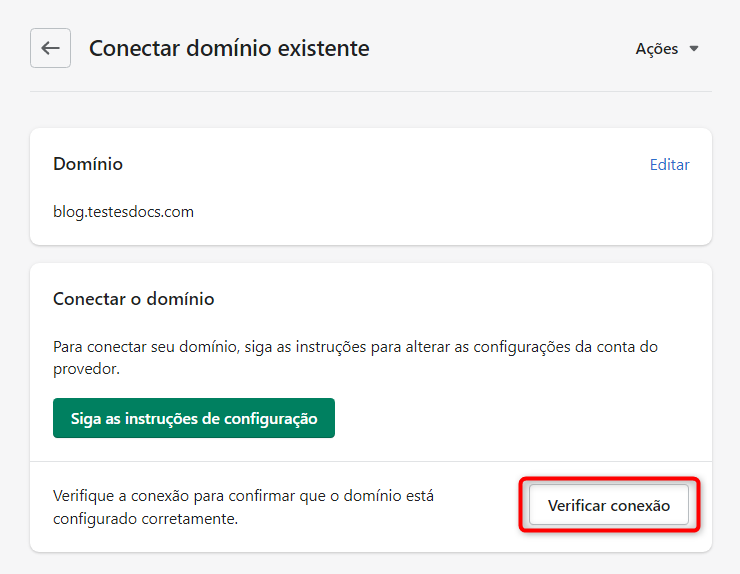Click the caret arrow beside Ações
740x574 pixels.
pos(694,49)
